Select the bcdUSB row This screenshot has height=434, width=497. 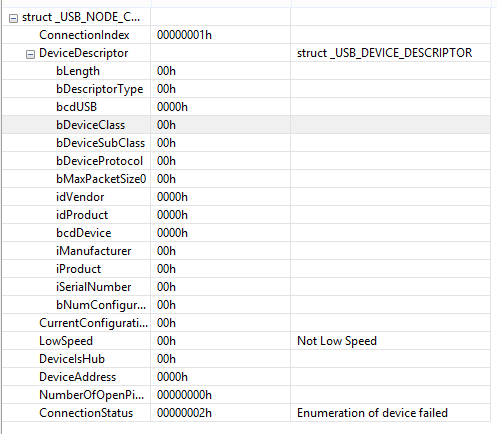point(246,107)
